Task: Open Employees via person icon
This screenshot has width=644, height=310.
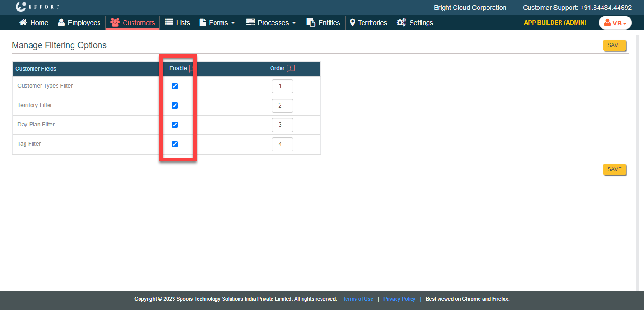Action: [x=61, y=23]
